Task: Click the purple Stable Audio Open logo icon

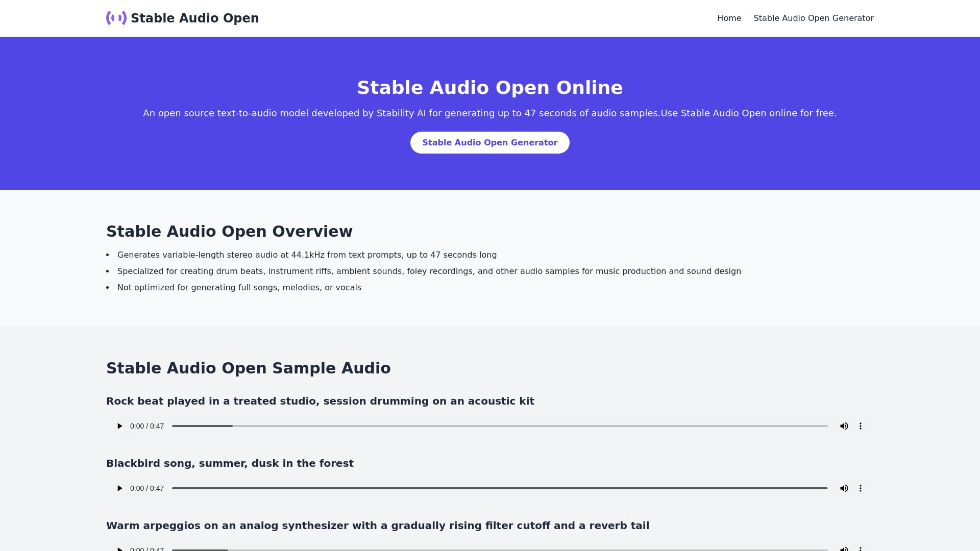Action: coord(116,18)
